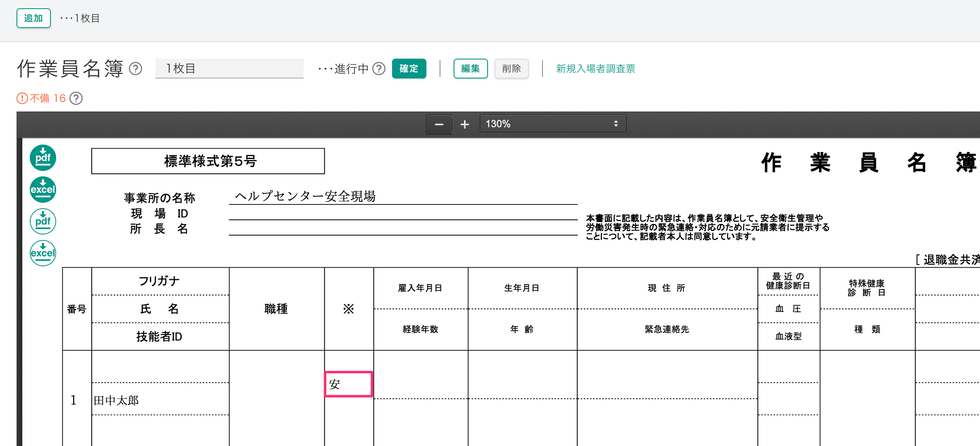Open help icon next to 作業員名簿 title
This screenshot has width=980, height=446.
tap(136, 69)
